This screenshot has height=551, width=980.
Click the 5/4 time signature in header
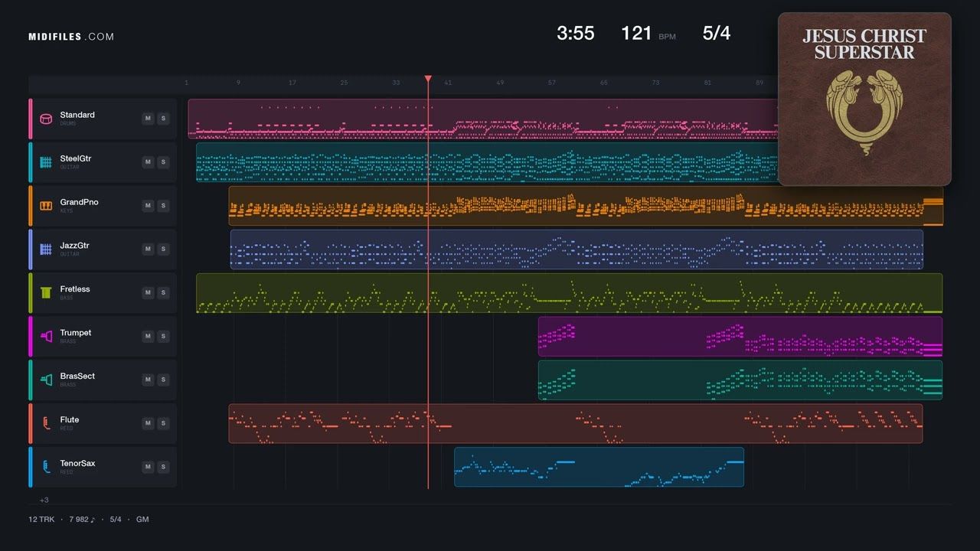click(717, 33)
